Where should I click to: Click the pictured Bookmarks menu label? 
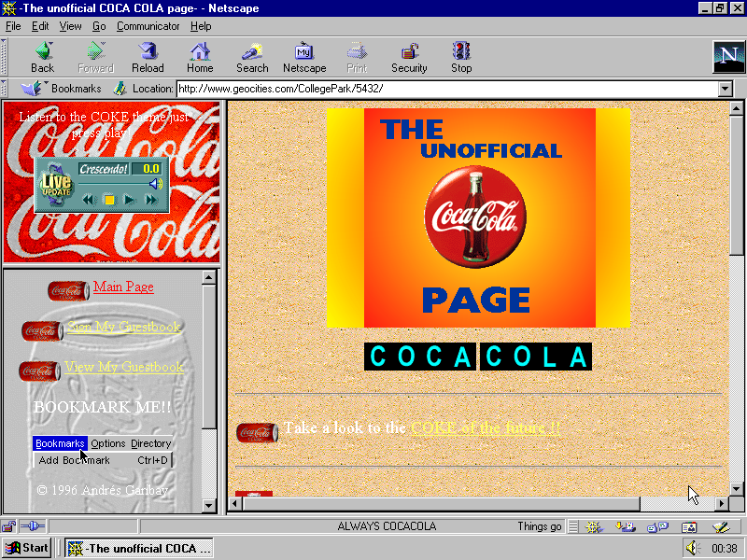coord(60,443)
